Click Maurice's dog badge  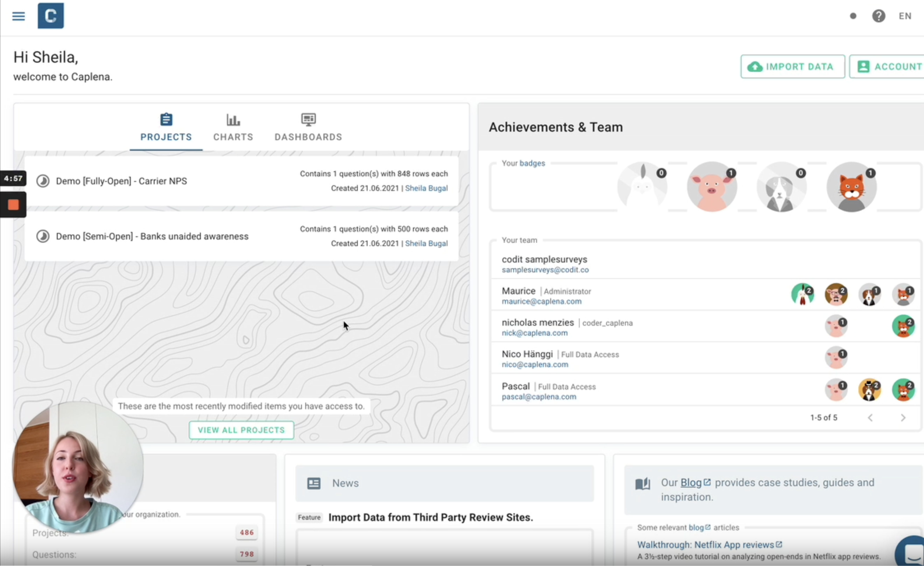[870, 295]
